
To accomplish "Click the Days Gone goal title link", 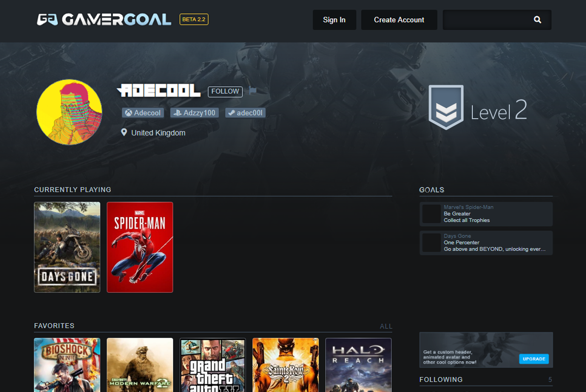I will click(x=457, y=236).
